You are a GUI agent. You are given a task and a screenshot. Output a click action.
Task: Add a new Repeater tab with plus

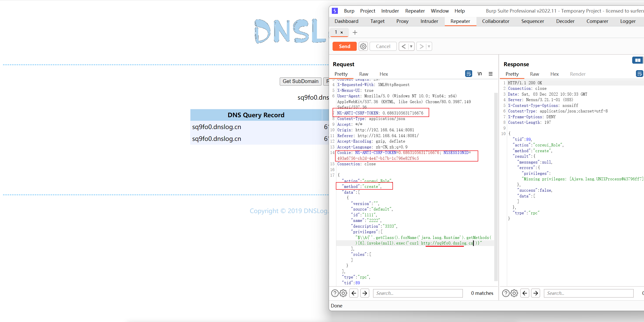pyautogui.click(x=355, y=32)
